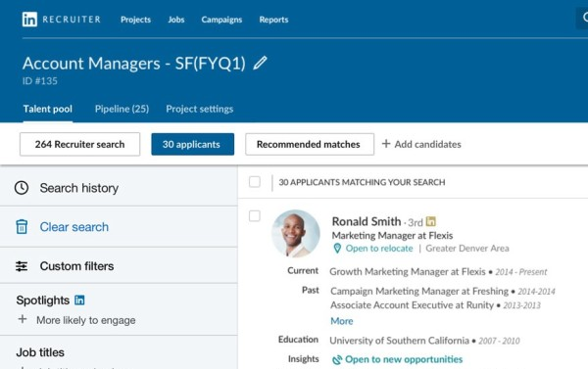Click Clear search link

(74, 227)
